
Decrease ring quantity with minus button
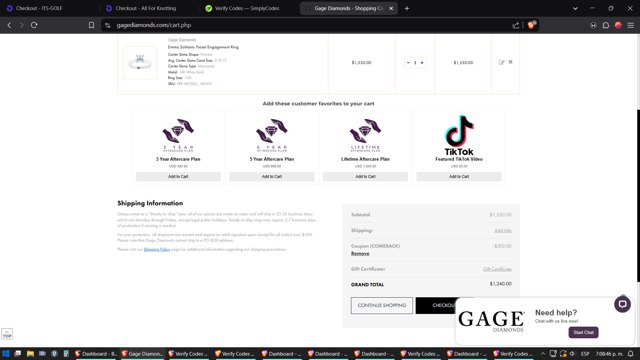pyautogui.click(x=408, y=62)
